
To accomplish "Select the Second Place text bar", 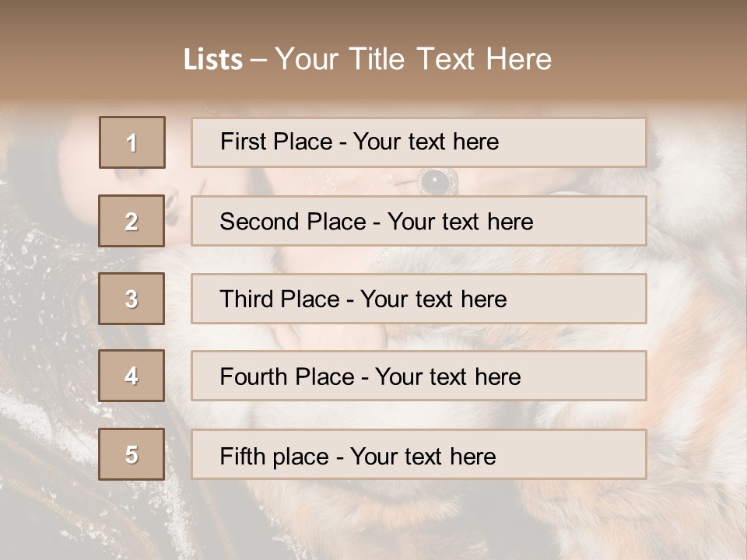I will [x=419, y=221].
